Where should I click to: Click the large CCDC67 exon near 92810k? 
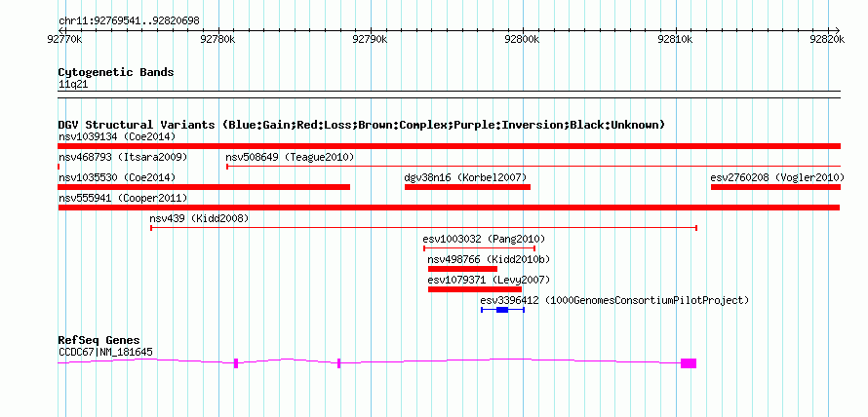[689, 363]
